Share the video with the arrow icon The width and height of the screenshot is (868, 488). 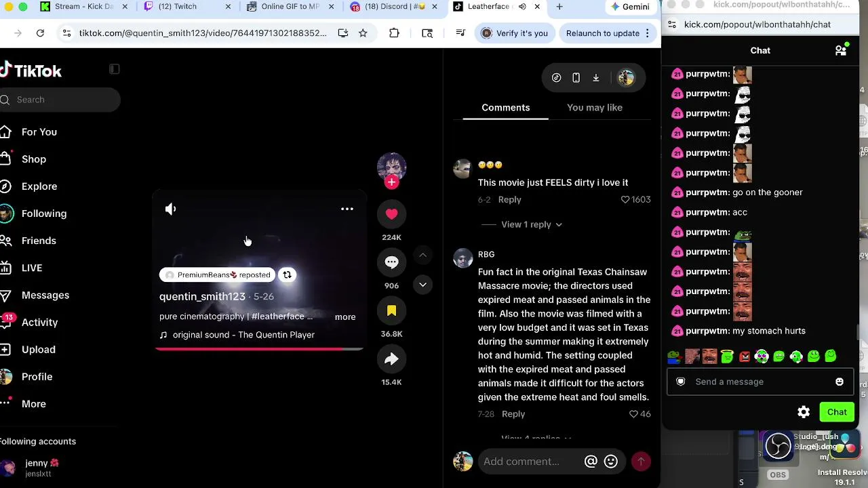[391, 359]
